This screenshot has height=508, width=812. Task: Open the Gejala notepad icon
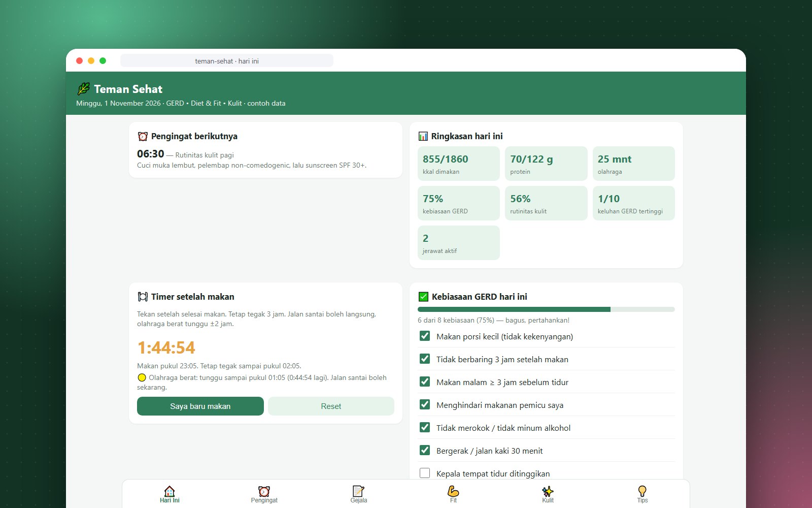(358, 491)
